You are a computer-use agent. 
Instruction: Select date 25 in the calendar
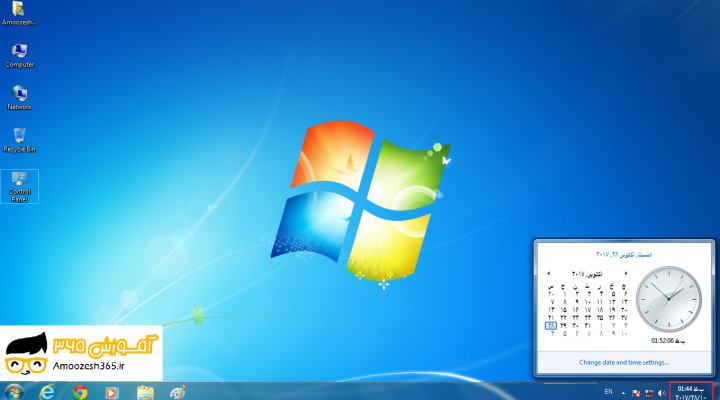click(600, 317)
